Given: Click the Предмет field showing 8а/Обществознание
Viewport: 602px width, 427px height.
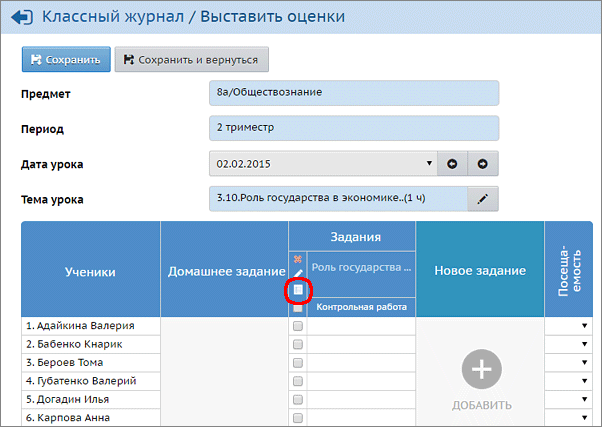Looking at the screenshot, I should (352, 93).
